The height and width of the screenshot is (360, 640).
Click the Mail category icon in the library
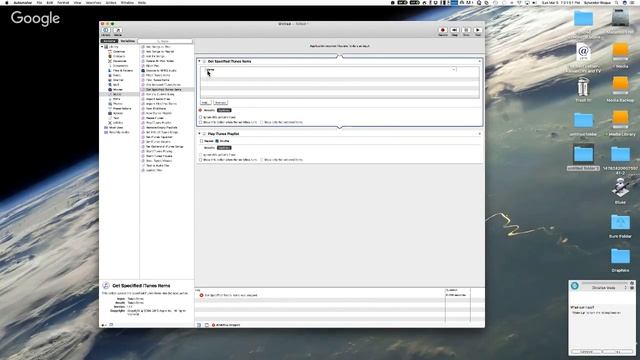click(x=110, y=84)
